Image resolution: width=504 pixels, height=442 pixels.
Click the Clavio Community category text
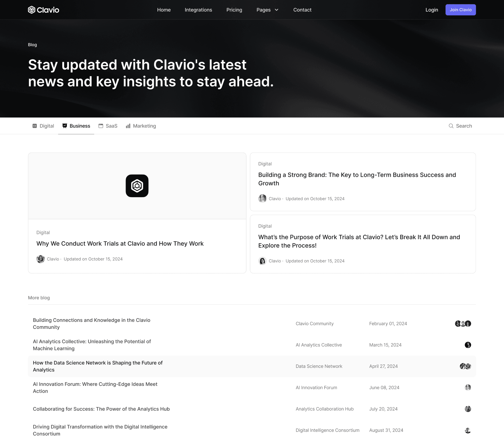(x=315, y=324)
